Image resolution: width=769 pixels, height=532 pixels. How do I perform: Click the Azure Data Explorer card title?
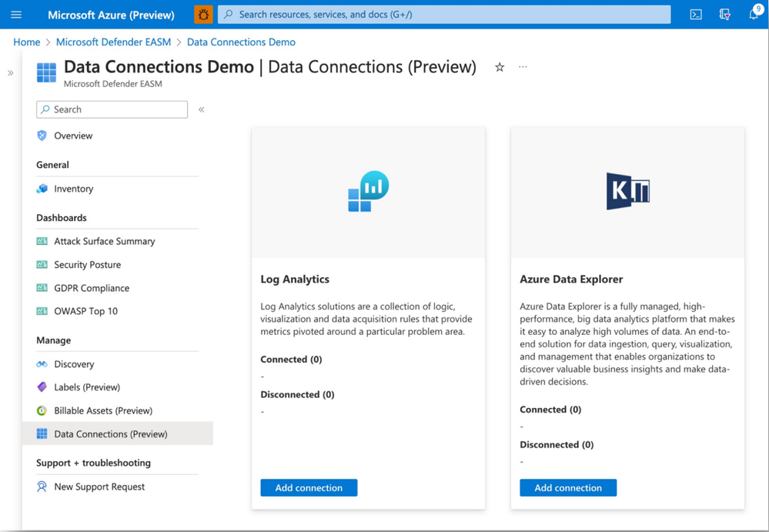[571, 279]
